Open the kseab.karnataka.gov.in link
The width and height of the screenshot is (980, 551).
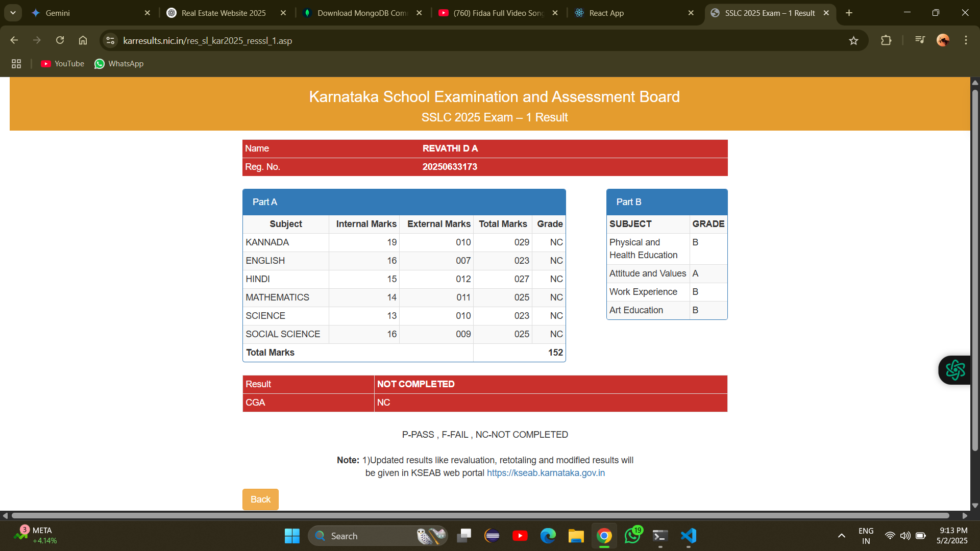(546, 473)
